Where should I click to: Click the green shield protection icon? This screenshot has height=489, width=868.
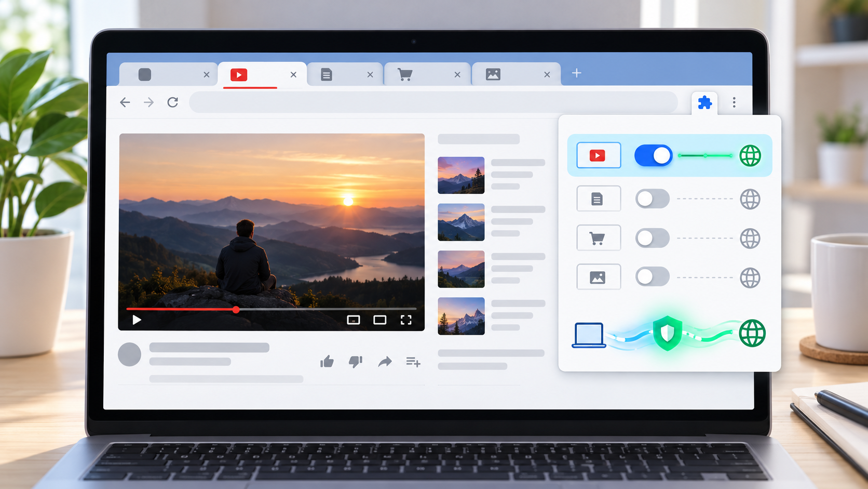click(668, 333)
